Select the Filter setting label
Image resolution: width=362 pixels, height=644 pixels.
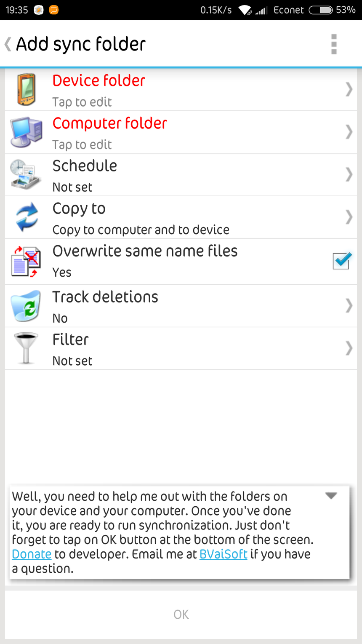[x=70, y=340]
